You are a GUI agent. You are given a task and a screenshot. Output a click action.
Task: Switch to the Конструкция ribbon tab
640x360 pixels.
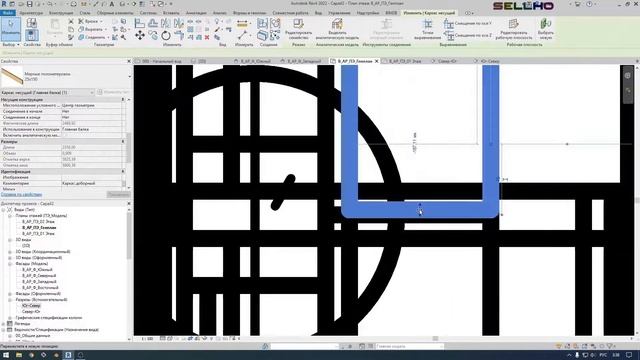61,13
